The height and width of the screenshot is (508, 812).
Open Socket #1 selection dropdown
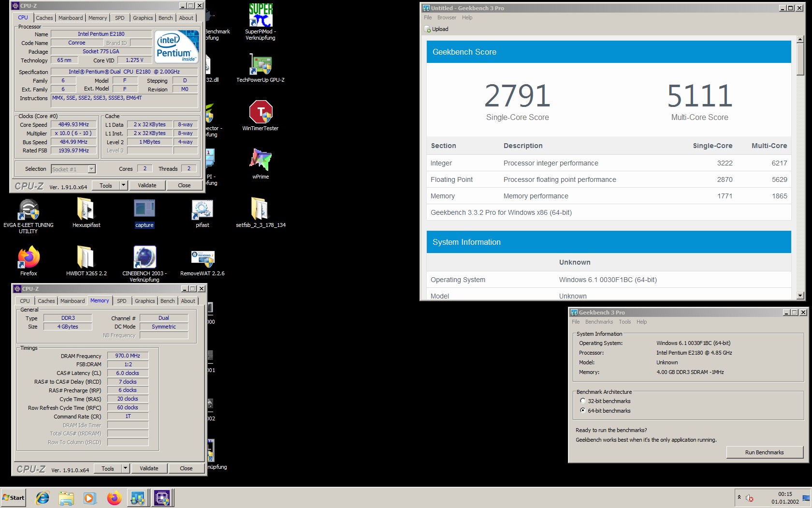(x=92, y=169)
